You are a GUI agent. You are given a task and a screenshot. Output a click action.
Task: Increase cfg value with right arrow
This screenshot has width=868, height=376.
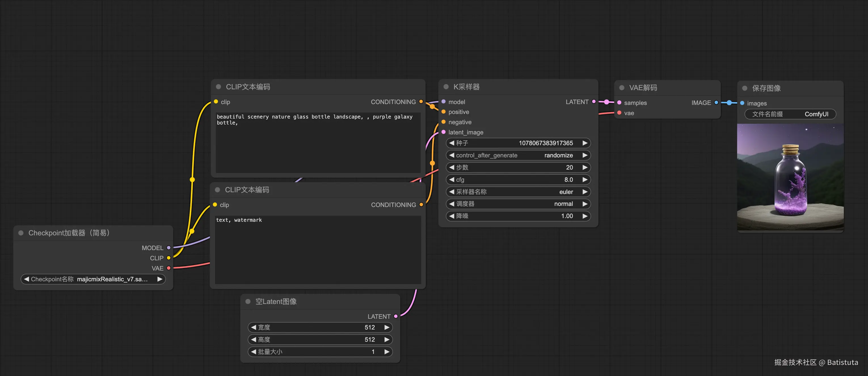[585, 179]
